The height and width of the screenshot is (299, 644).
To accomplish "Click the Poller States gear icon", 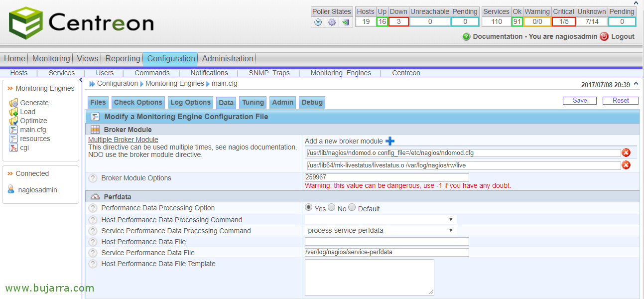I will (x=332, y=22).
